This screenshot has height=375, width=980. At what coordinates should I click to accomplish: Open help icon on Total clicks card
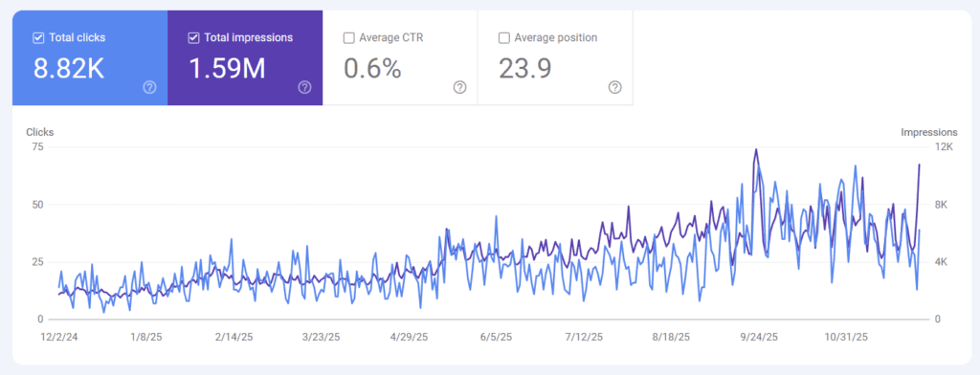tap(149, 87)
